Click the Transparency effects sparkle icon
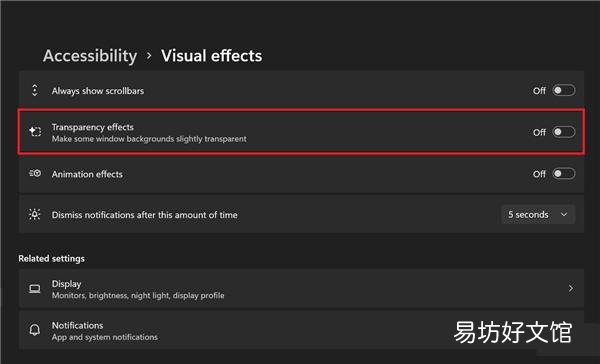The width and height of the screenshot is (600, 364). pyautogui.click(x=35, y=132)
